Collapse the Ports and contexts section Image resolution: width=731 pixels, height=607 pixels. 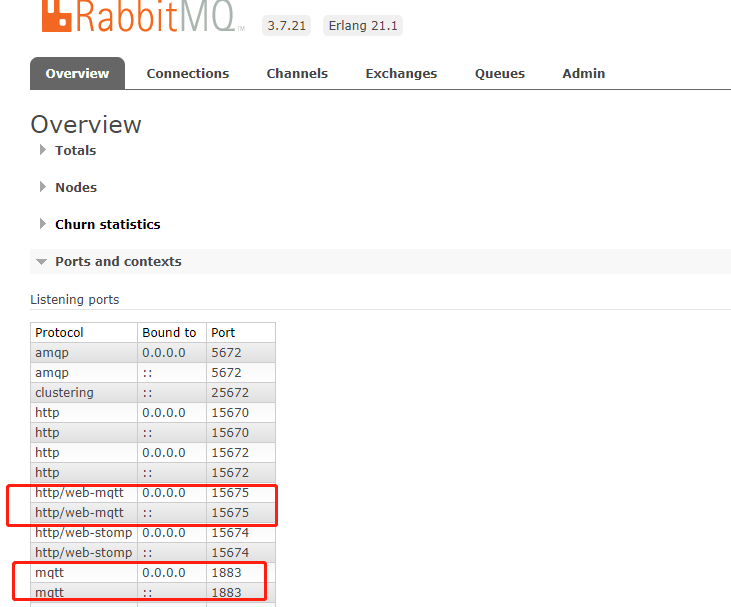[x=117, y=261]
